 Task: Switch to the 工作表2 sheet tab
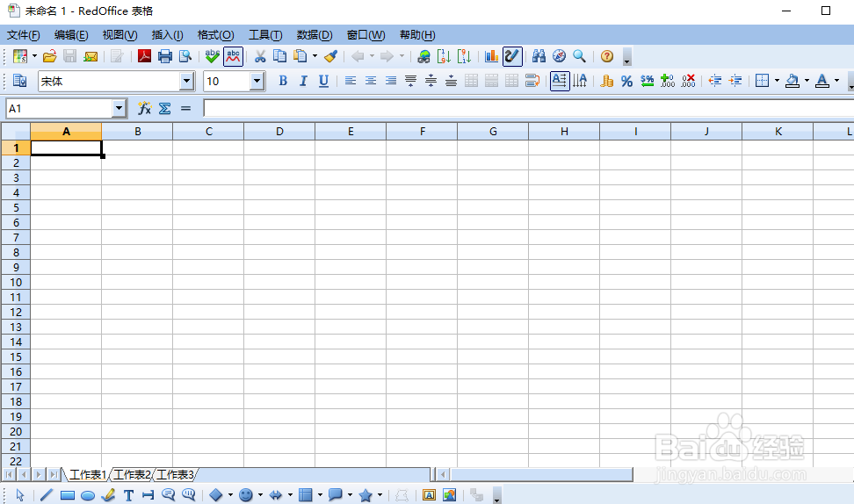tap(132, 475)
